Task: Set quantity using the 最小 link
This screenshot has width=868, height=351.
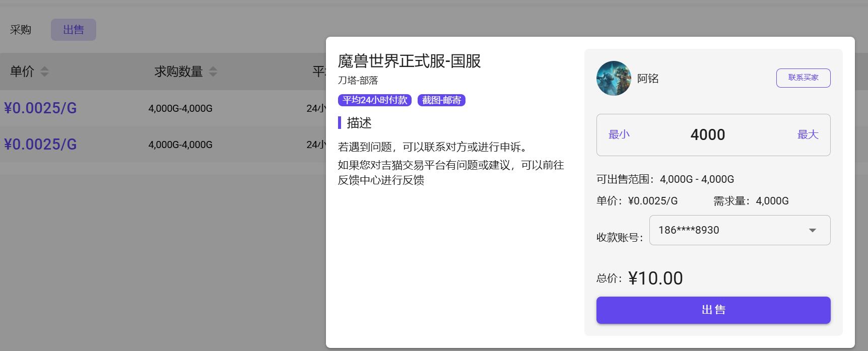Action: (619, 134)
